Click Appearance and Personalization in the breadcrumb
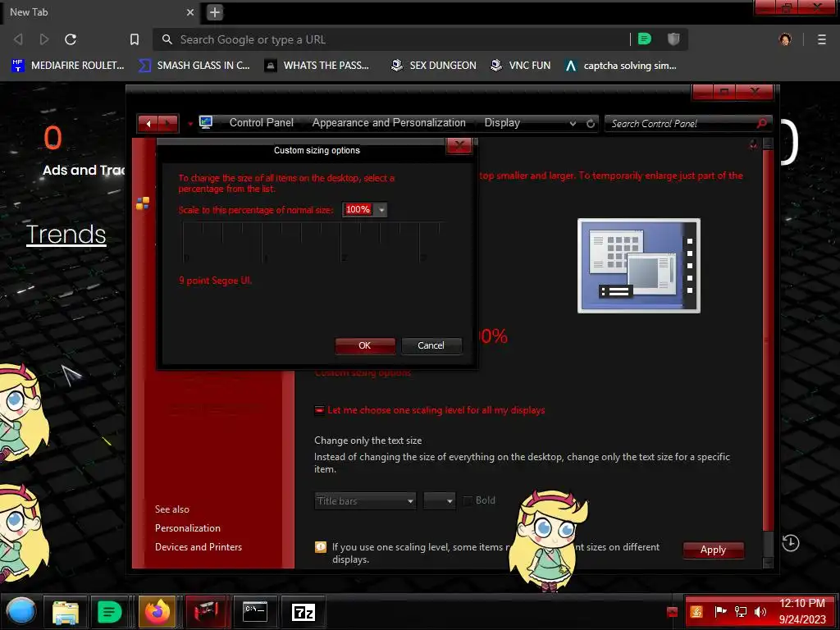 (388, 123)
